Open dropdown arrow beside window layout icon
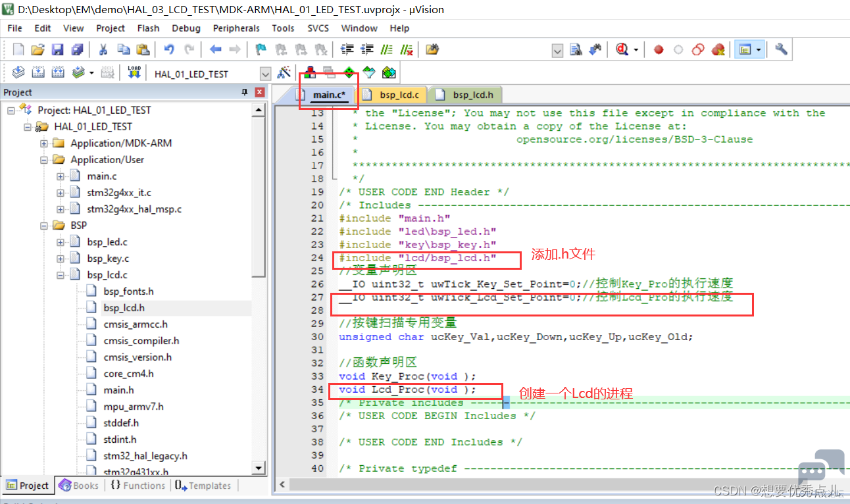 (x=759, y=50)
